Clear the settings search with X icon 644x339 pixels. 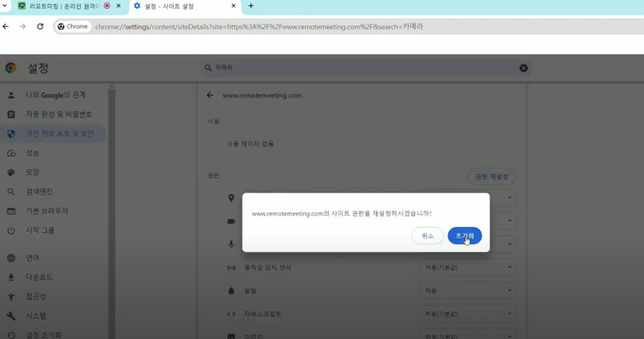pos(523,68)
